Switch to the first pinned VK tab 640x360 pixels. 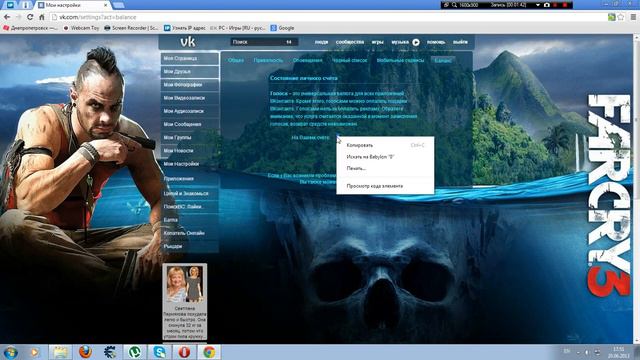11,5
